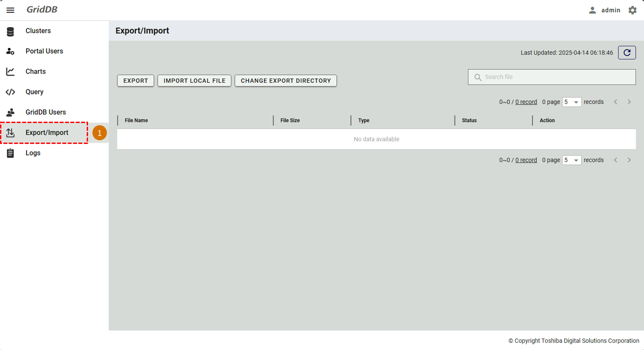Click the Charts line-graph icon
Screen dimensions: 644x350
coord(10,72)
